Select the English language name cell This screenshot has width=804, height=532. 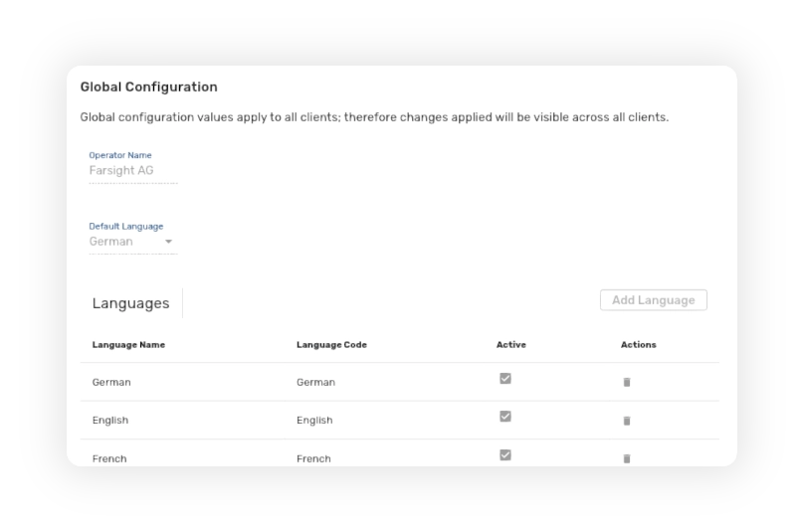tap(110, 421)
